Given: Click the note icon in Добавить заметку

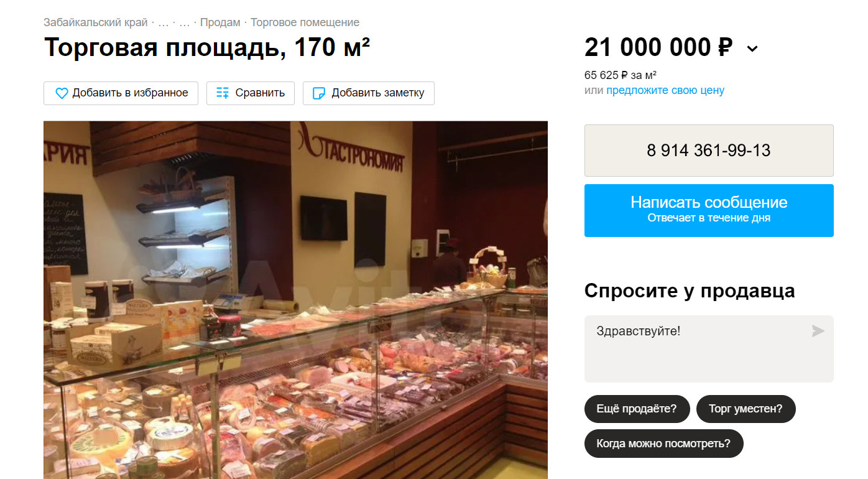Looking at the screenshot, I should tap(319, 93).
